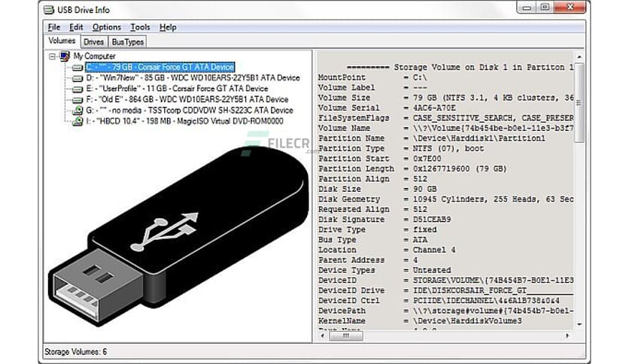
Task: Maximize the USB Drive Info window
Action: click(x=545, y=8)
